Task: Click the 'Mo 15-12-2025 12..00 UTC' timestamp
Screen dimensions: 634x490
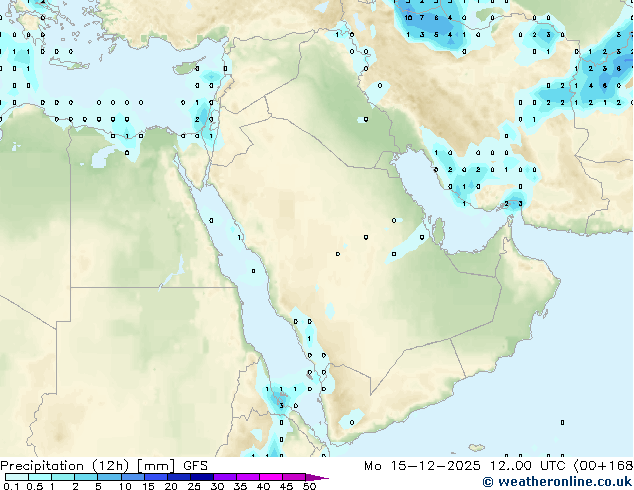Action: pos(466,466)
